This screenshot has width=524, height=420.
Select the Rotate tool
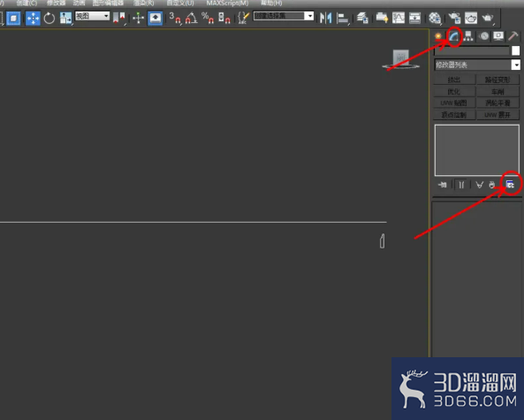[49, 18]
